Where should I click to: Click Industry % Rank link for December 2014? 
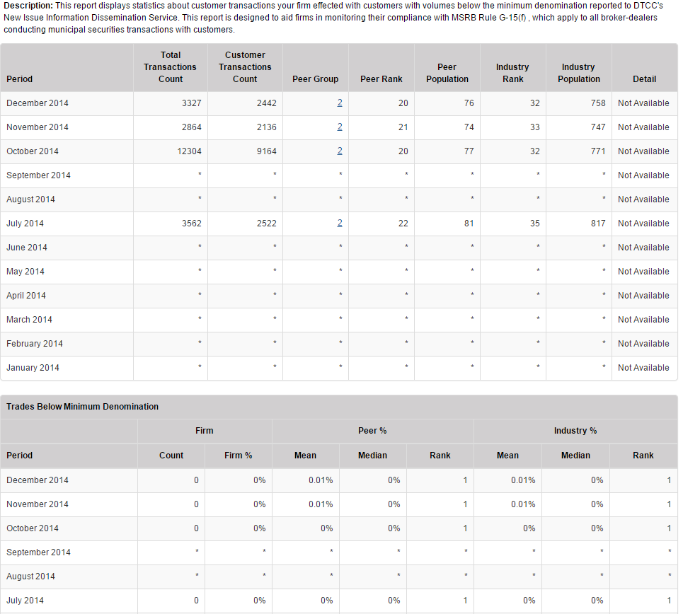669,480
